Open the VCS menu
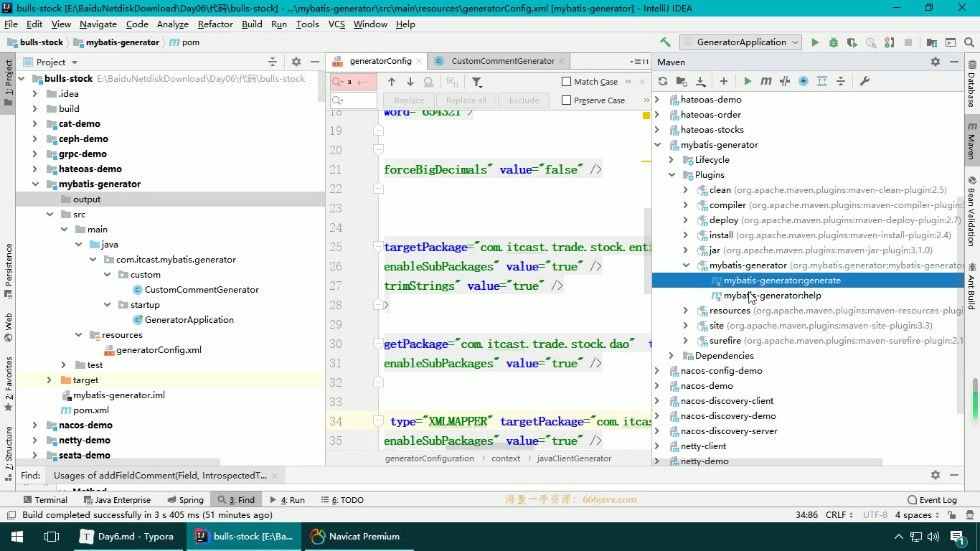This screenshot has width=980, height=551. 336,24
